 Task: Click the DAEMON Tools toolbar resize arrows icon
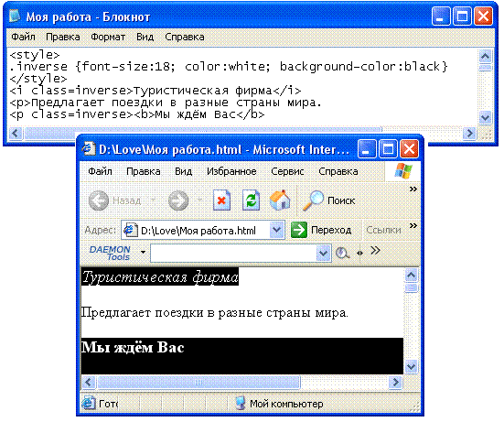(x=359, y=254)
